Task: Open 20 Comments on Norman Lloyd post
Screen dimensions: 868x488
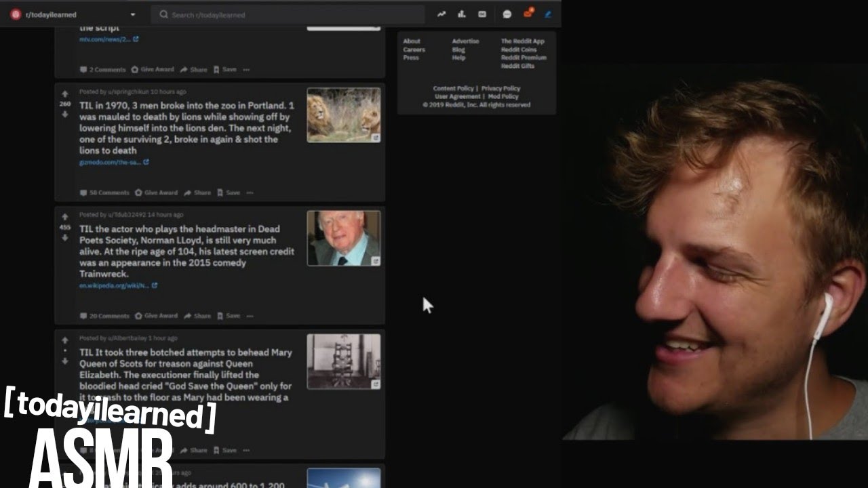Action: (104, 316)
